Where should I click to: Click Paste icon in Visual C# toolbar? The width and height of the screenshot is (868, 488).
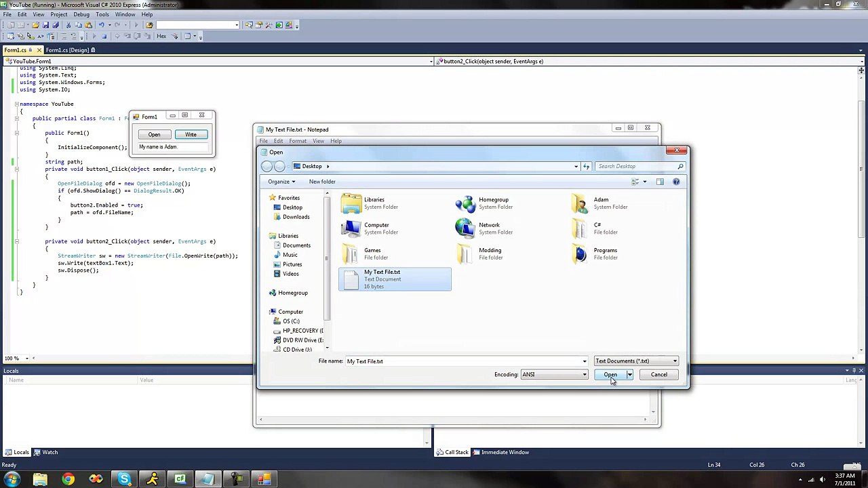coord(88,25)
